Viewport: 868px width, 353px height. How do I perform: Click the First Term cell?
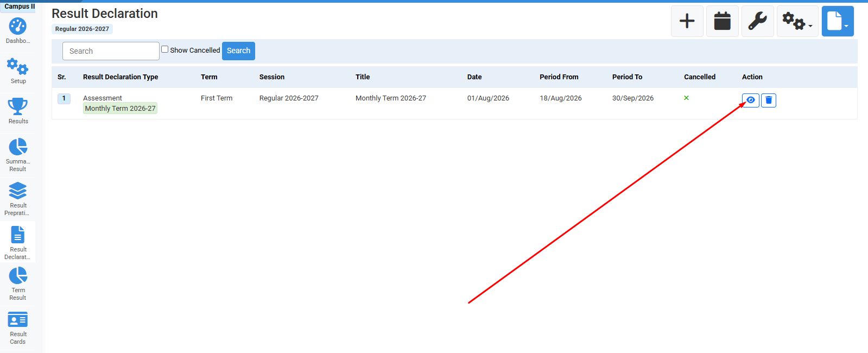point(217,98)
